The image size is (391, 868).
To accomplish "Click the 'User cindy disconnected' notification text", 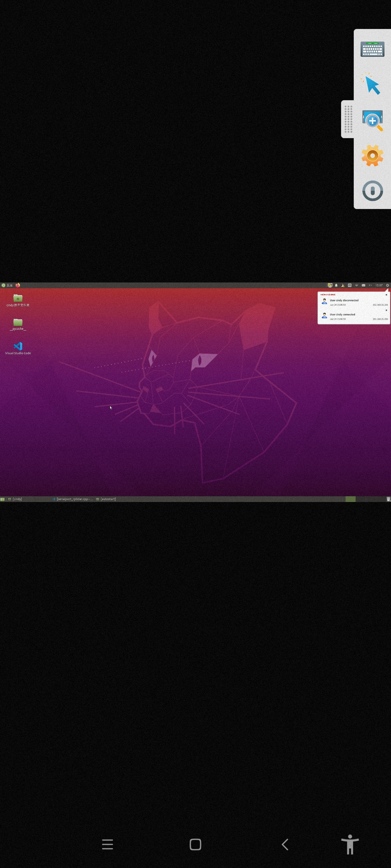I will [x=344, y=300].
